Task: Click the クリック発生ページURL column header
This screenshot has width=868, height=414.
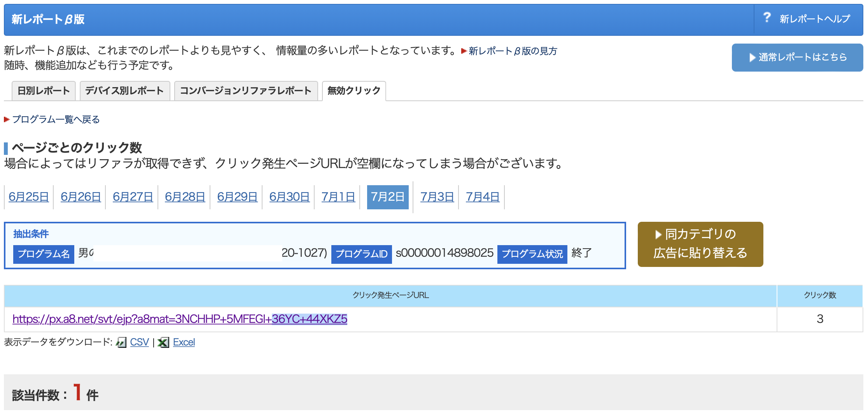Action: tap(390, 295)
